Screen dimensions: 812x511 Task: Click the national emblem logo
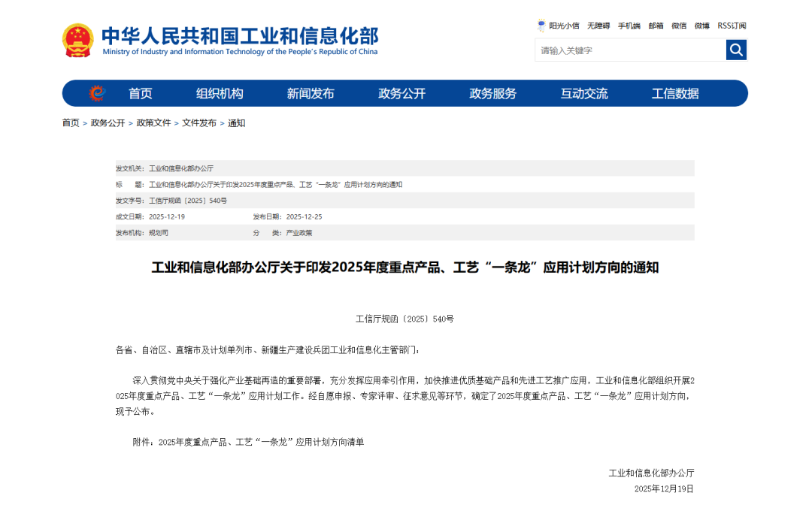coord(78,41)
